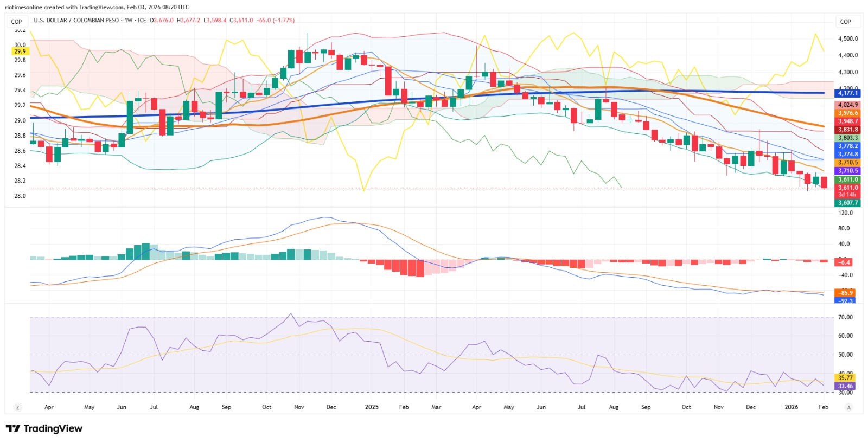Click the 4,500.0 price scale tick
Viewport: 868px width, 443px height.
[848, 39]
